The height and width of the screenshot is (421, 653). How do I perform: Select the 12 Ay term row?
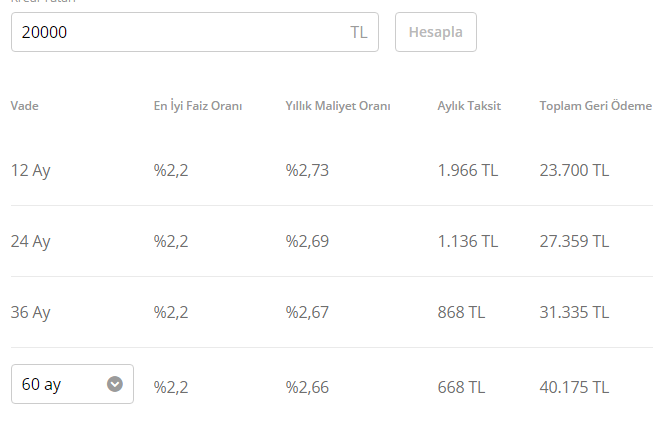(x=332, y=170)
